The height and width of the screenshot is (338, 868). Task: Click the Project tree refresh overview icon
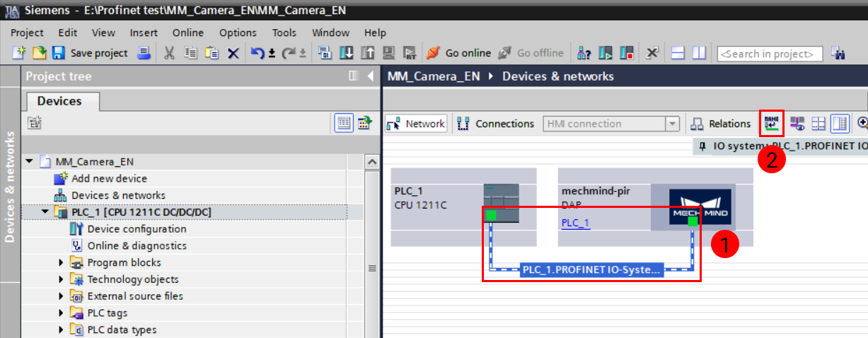364,123
